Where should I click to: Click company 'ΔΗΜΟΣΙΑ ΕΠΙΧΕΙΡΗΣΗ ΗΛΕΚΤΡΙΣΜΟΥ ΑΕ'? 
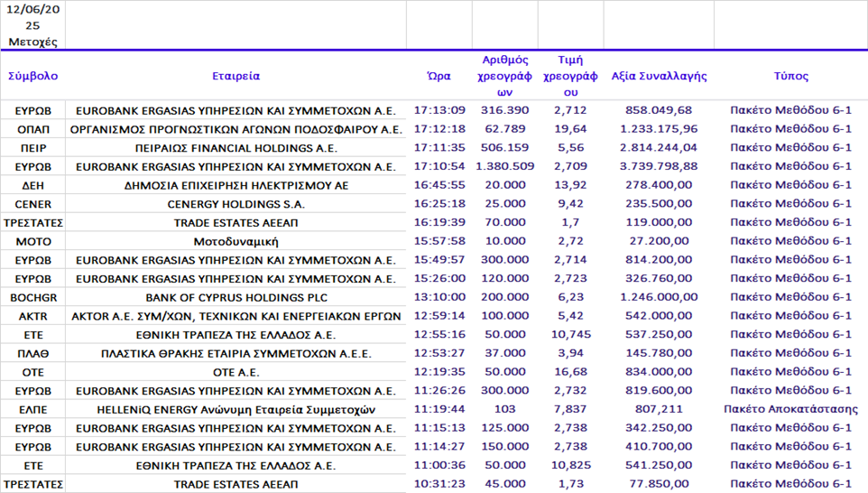pos(235,185)
